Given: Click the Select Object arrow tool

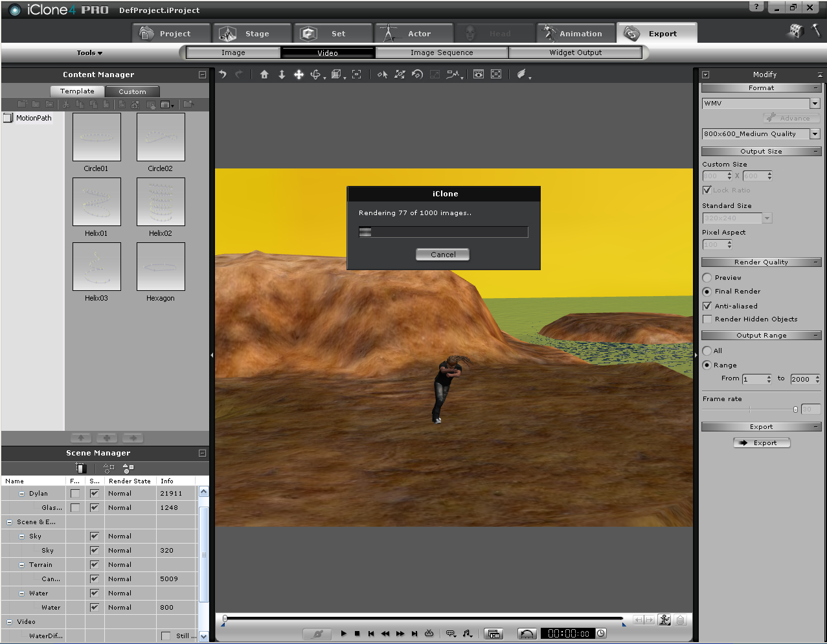Looking at the screenshot, I should pos(382,75).
